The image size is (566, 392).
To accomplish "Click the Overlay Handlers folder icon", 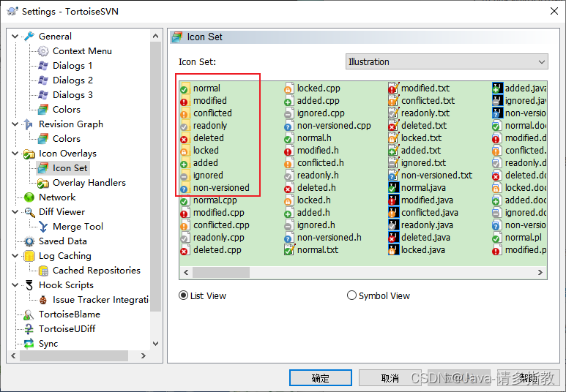I will pos(43,183).
